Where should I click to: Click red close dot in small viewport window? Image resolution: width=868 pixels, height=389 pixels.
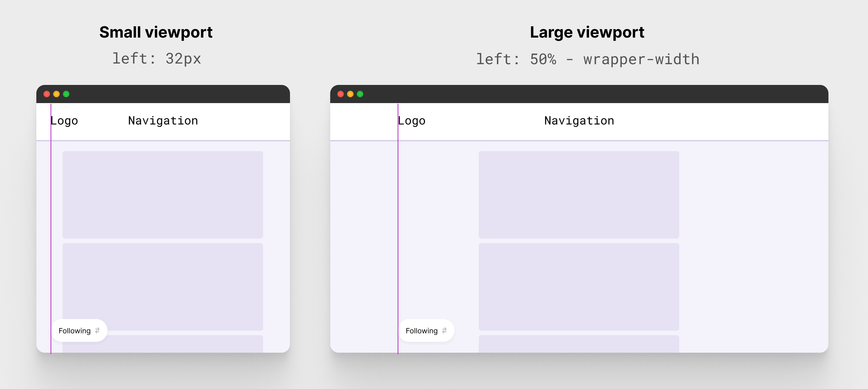coord(47,94)
